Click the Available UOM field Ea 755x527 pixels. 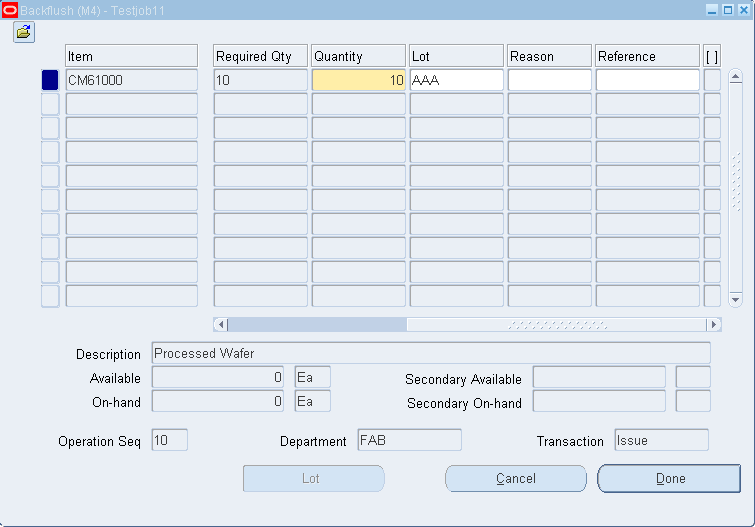point(312,377)
